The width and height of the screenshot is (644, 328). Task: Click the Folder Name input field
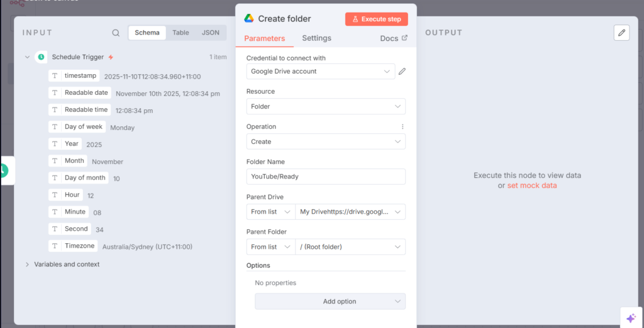[x=326, y=177]
